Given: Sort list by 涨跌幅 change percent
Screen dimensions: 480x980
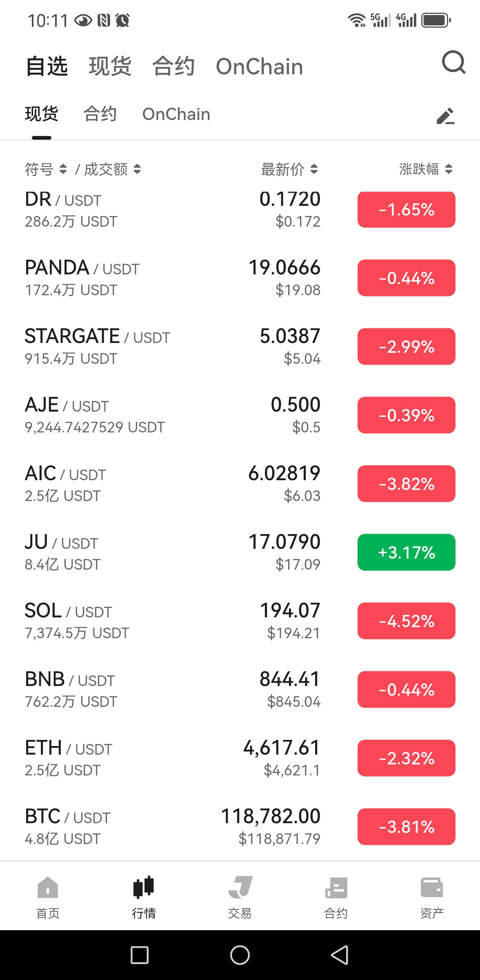Looking at the screenshot, I should [x=426, y=169].
